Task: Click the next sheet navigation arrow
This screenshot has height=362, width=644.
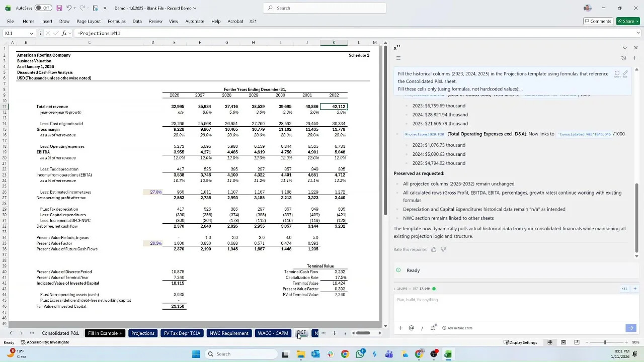Action: pyautogui.click(x=21, y=333)
